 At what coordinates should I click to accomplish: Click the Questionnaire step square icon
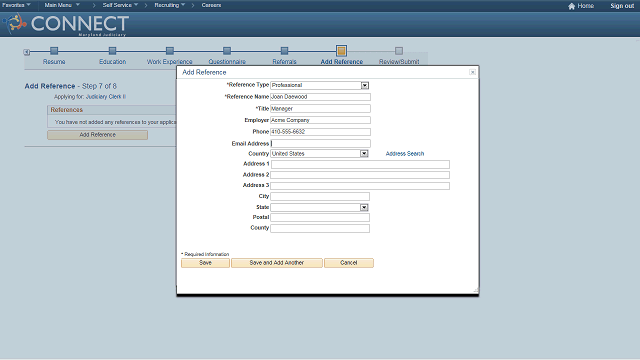pos(227,51)
